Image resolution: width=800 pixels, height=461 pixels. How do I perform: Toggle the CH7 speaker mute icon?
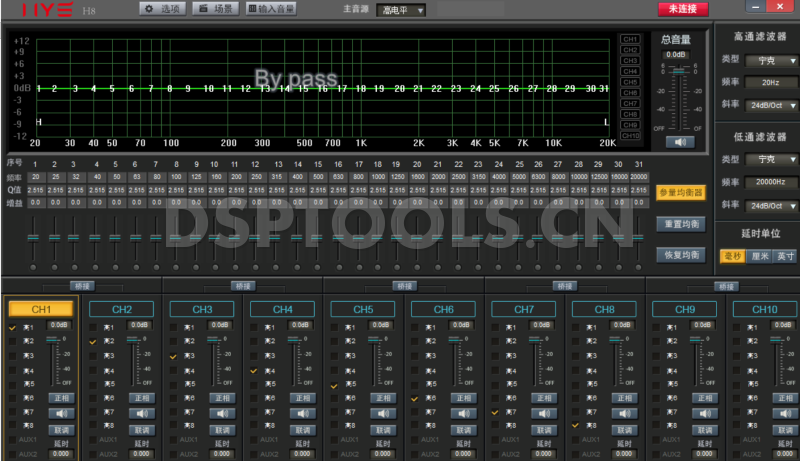click(x=545, y=412)
